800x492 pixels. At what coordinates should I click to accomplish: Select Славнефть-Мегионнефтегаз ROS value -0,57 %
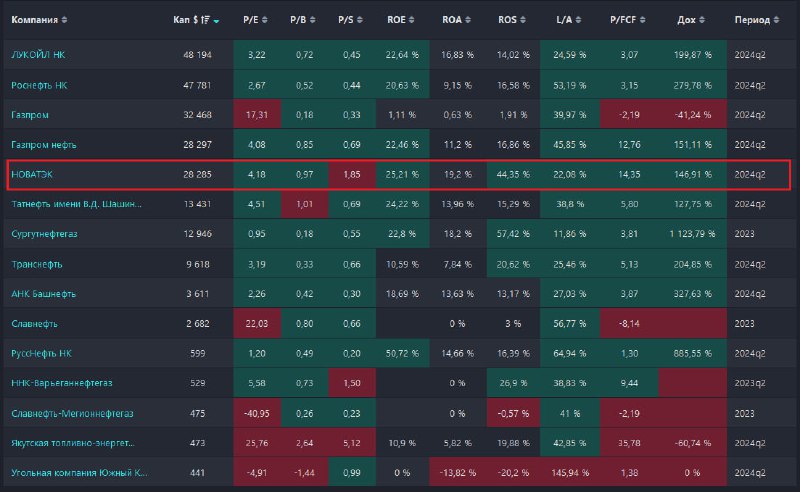pyautogui.click(x=513, y=413)
